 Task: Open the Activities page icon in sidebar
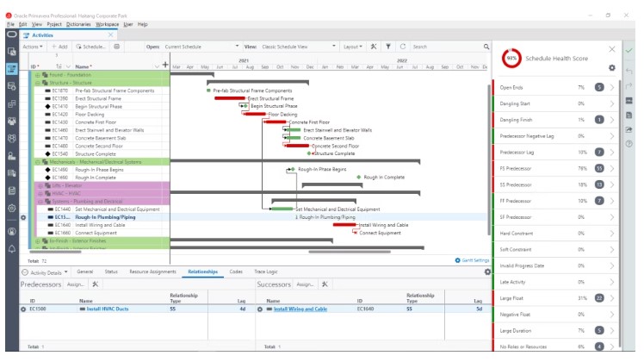[12, 69]
